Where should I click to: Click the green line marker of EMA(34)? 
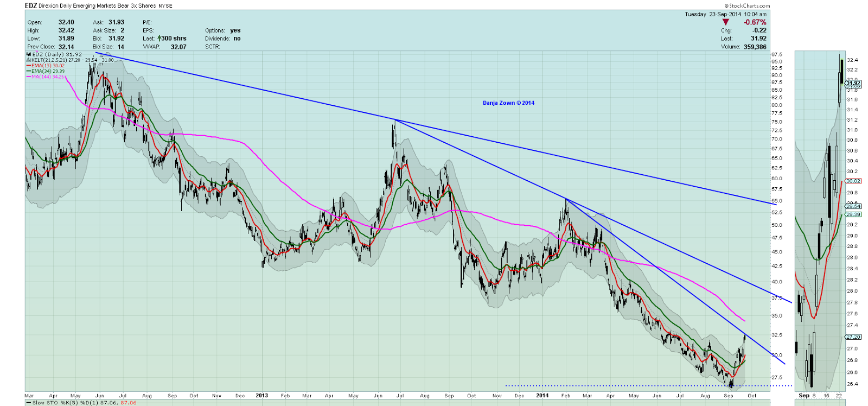click(28, 71)
